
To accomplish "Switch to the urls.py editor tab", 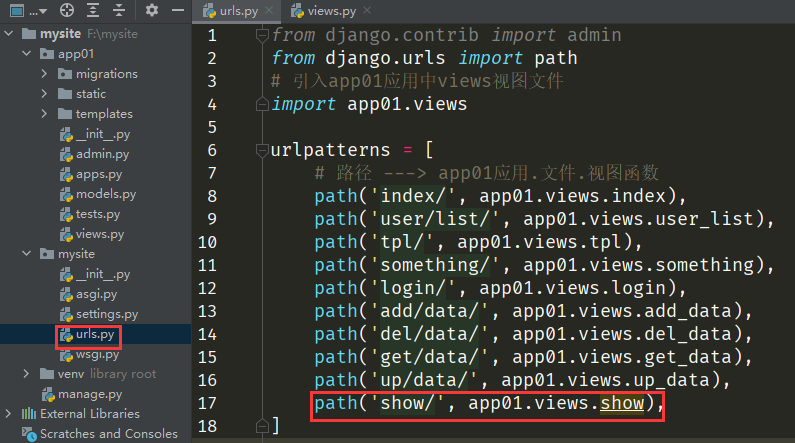I will (238, 11).
